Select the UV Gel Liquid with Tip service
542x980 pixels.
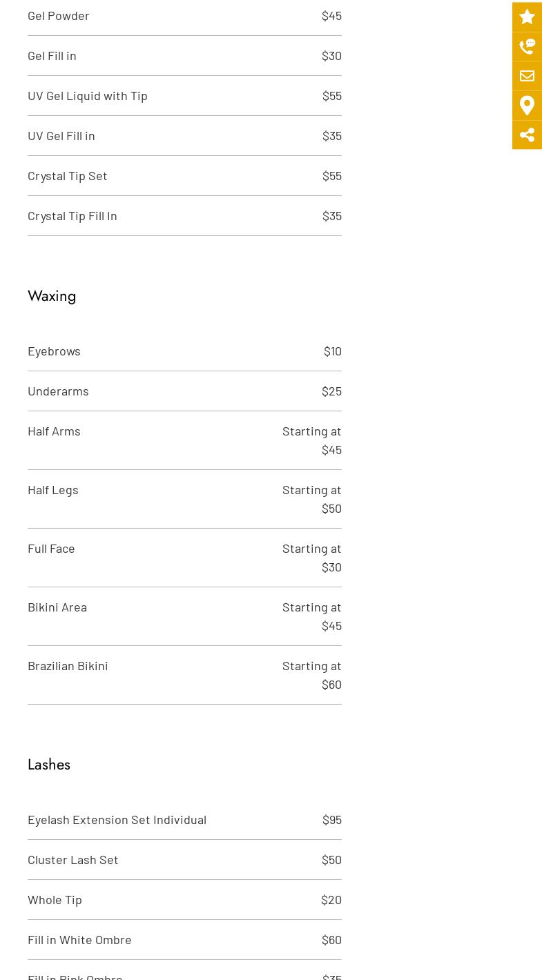tap(88, 96)
